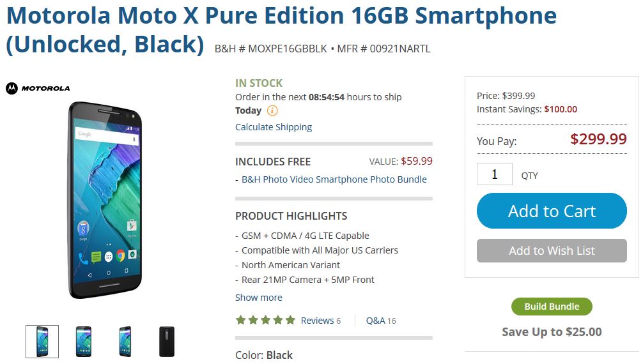Screen dimensions: 643x364
Task: Jump to the Q&A section
Action: 376,321
